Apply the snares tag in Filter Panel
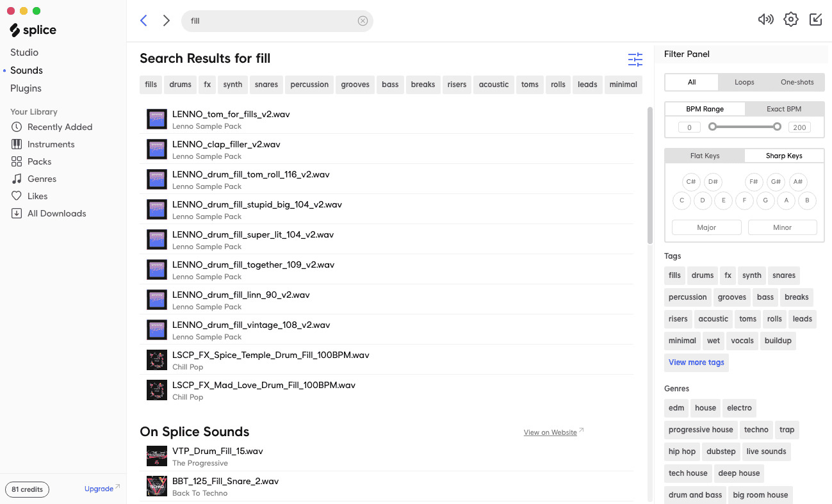Image resolution: width=832 pixels, height=504 pixels. [784, 275]
